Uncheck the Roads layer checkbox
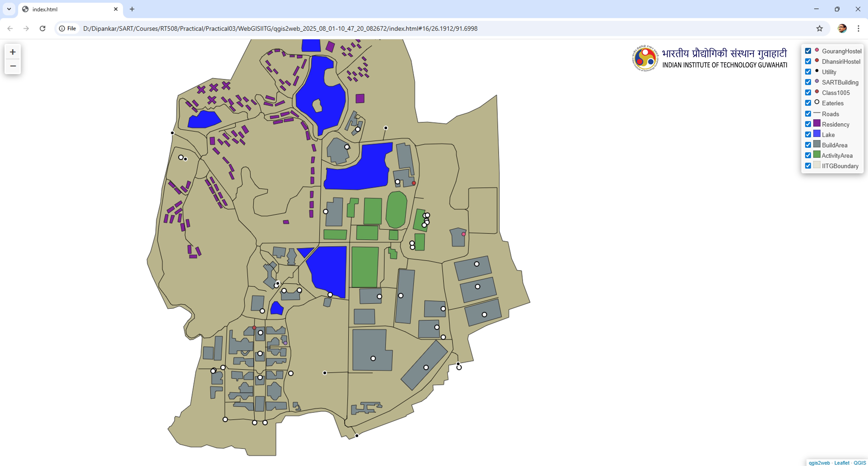 point(808,114)
